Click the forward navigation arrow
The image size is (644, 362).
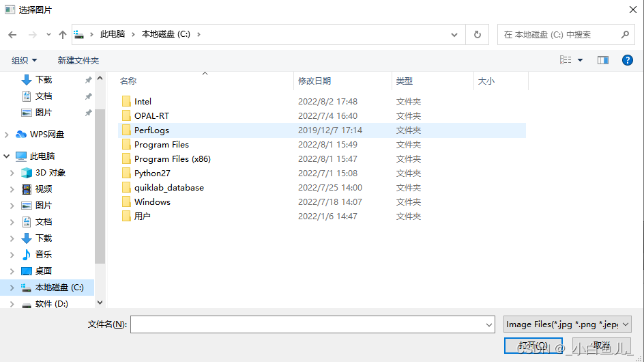pos(33,35)
